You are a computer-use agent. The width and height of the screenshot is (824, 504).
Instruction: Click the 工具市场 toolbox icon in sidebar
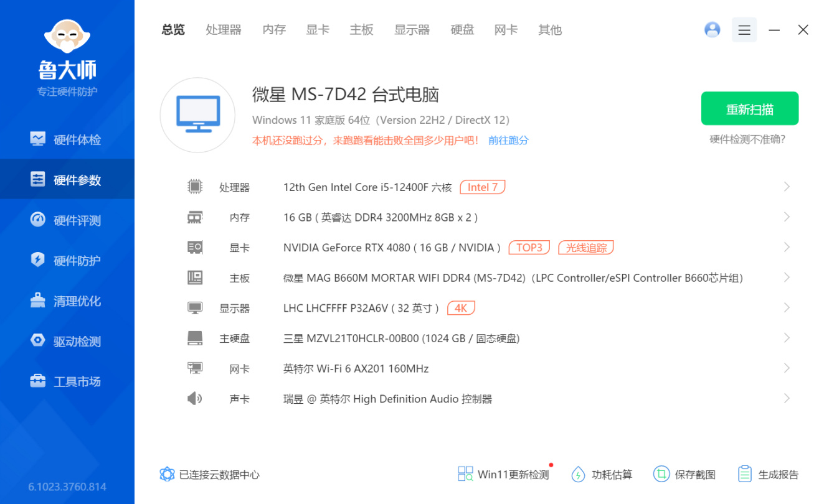coord(38,381)
